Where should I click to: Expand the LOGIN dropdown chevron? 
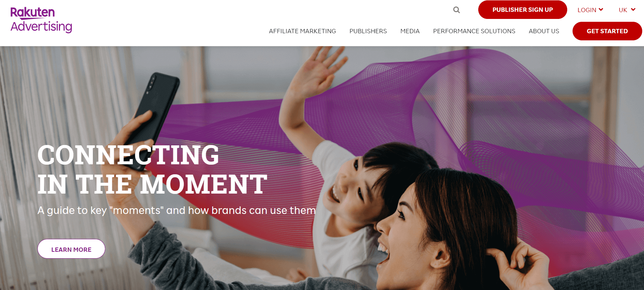601,10
